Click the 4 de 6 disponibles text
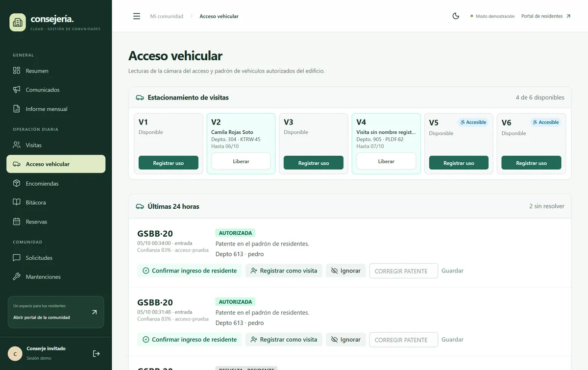This screenshot has height=370, width=588. pyautogui.click(x=540, y=98)
